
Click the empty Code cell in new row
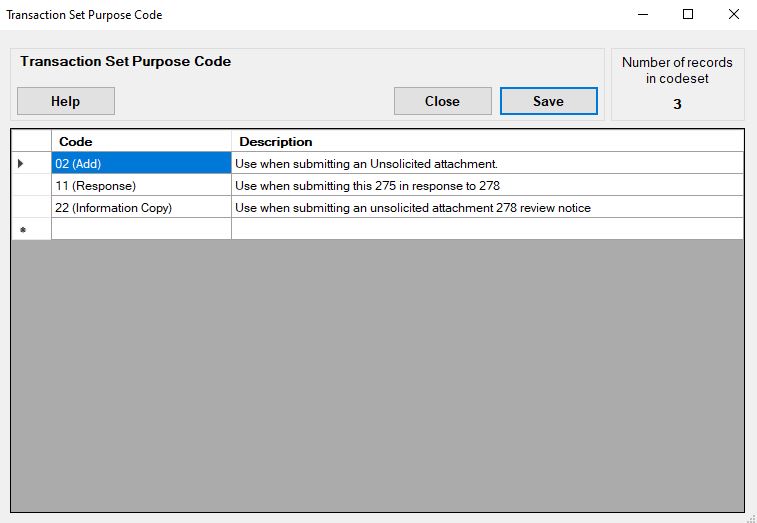[x=141, y=229]
